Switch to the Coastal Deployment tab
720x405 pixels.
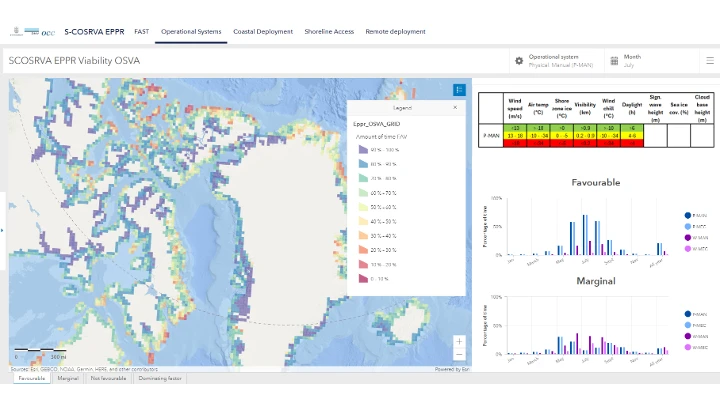point(263,32)
